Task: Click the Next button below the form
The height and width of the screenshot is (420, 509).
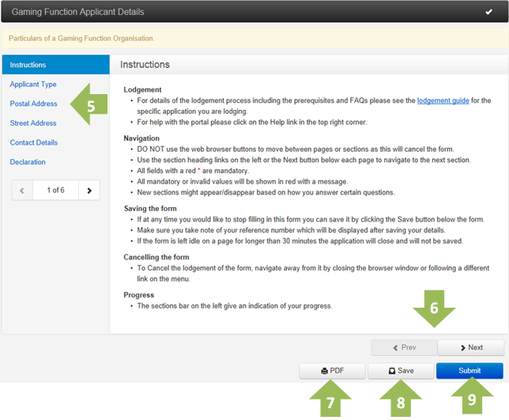Action: point(471,347)
